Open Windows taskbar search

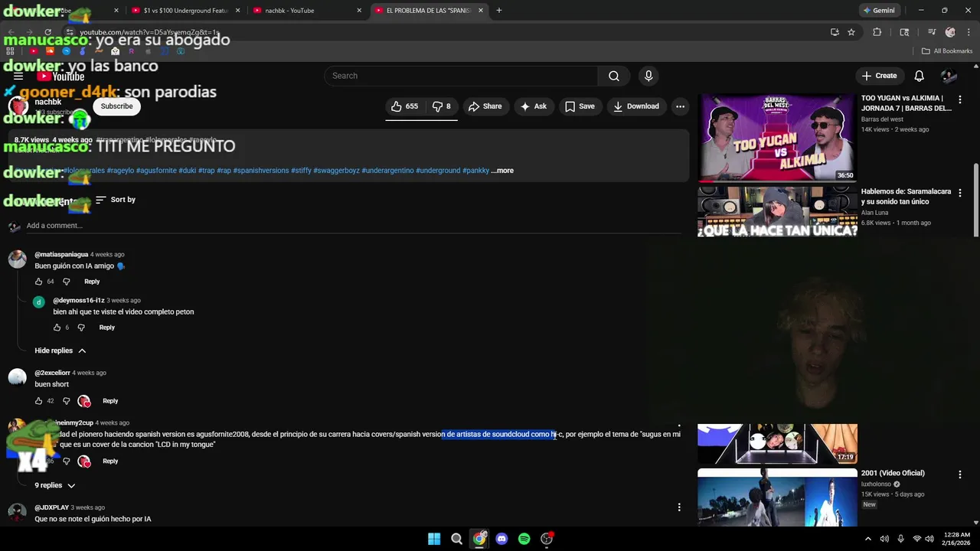coord(456,539)
